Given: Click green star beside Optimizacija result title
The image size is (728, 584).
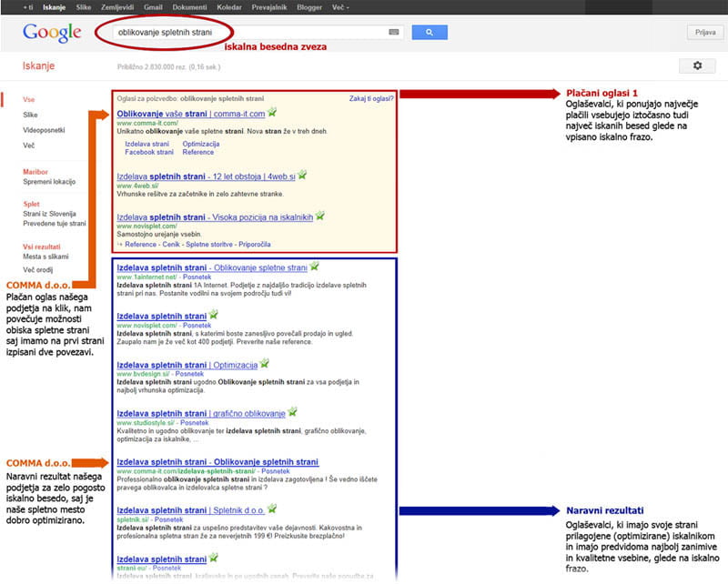Looking at the screenshot, I should (x=264, y=364).
